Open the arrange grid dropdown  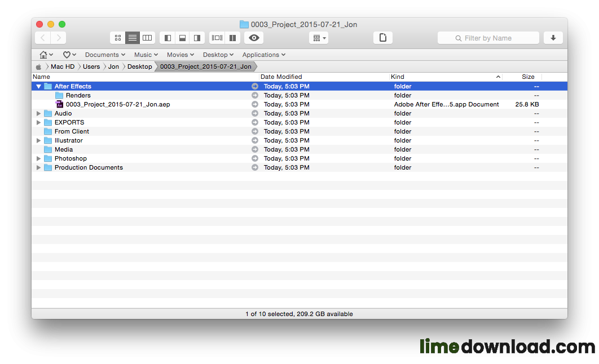319,38
